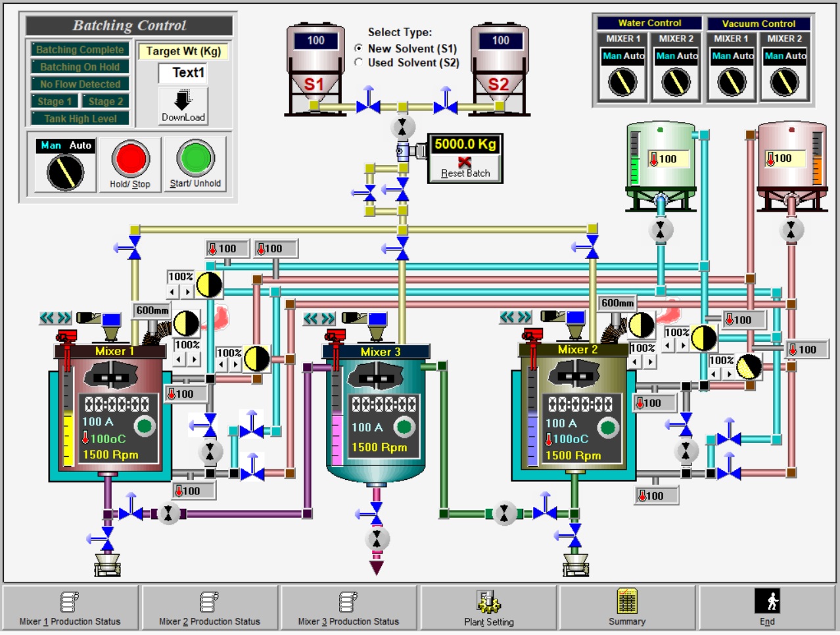Open the Summary notepad icon
The width and height of the screenshot is (840, 635).
tap(627, 601)
